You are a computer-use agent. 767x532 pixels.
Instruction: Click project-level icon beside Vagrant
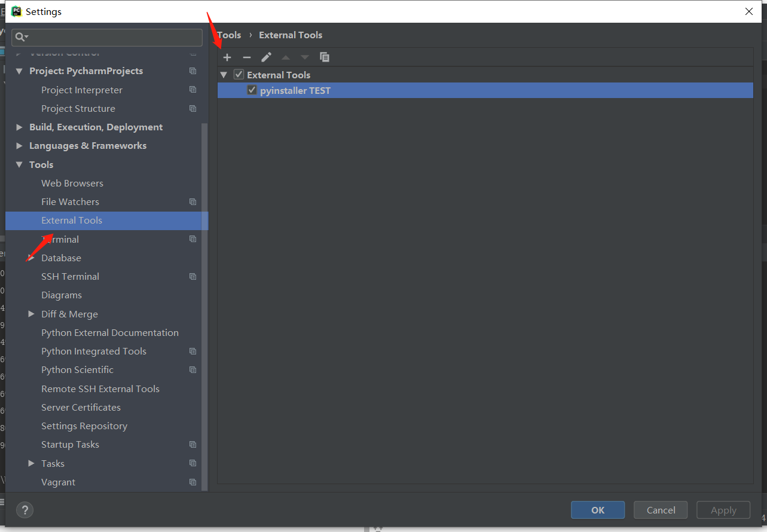click(x=192, y=482)
